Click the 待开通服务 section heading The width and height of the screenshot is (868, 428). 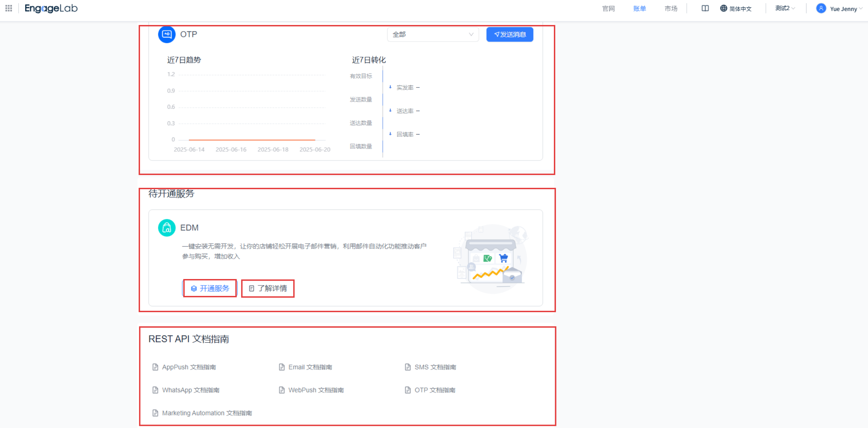171,194
